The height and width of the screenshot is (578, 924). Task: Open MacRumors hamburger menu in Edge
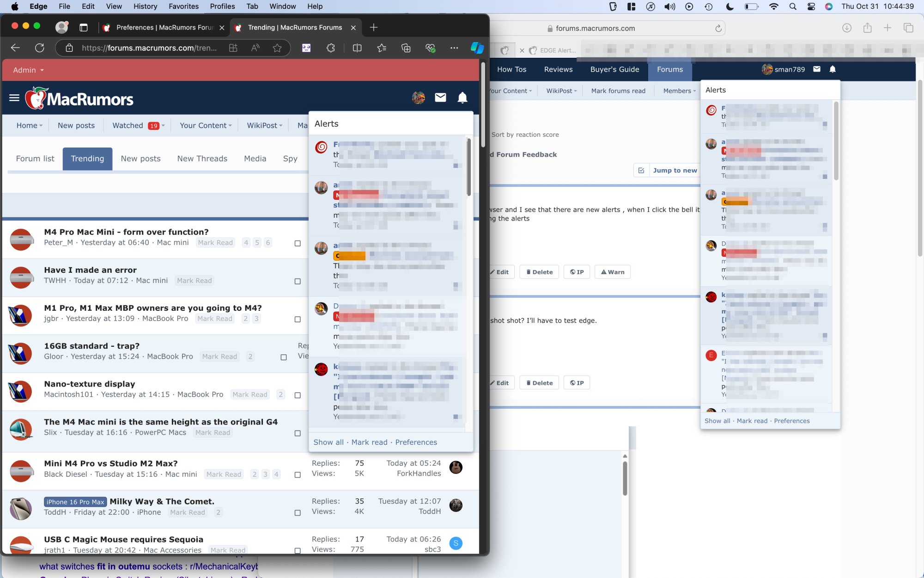click(14, 98)
